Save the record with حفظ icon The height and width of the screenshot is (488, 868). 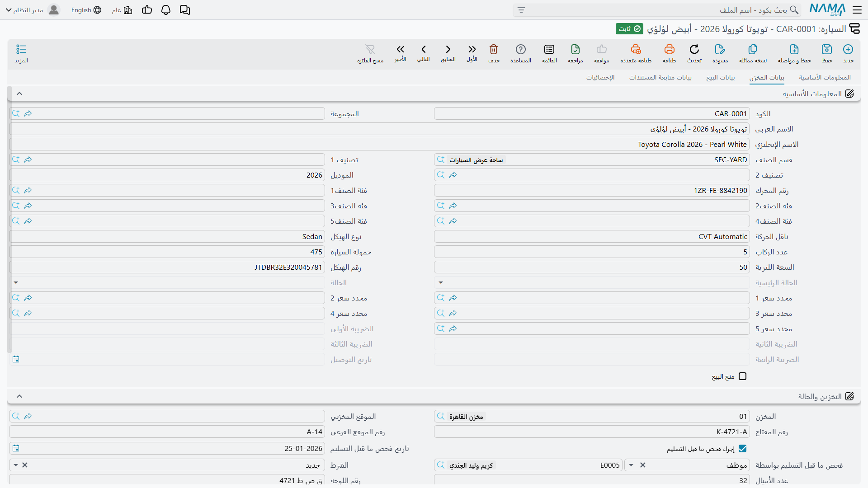pos(827,53)
